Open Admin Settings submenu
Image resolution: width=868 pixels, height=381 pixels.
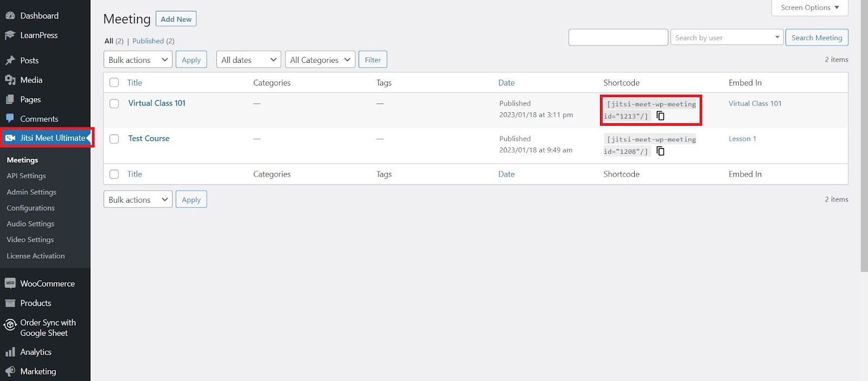click(x=31, y=192)
